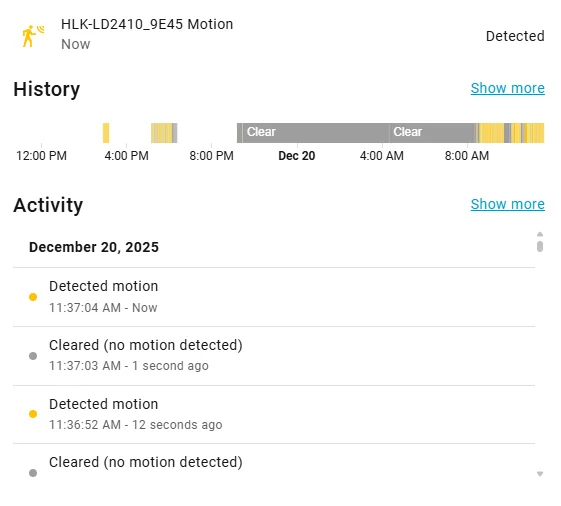The image size is (561, 506).
Task: Click the gray dot beside 11:37:03 AM entry
Action: pyautogui.click(x=33, y=356)
